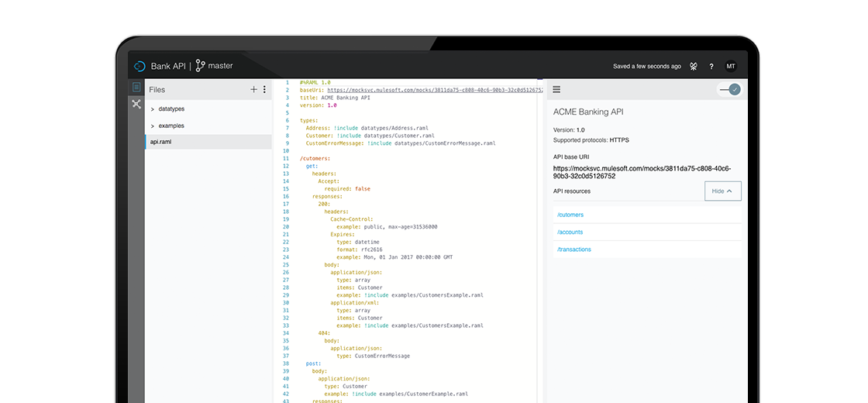Click the 'title: ACME Banking API' code line
The image size is (868, 403).
[335, 98]
